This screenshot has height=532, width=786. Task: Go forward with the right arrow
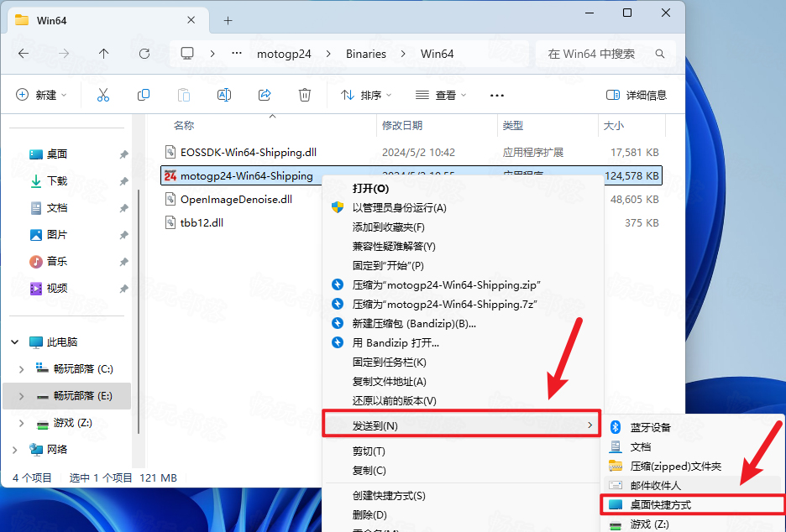coord(64,54)
